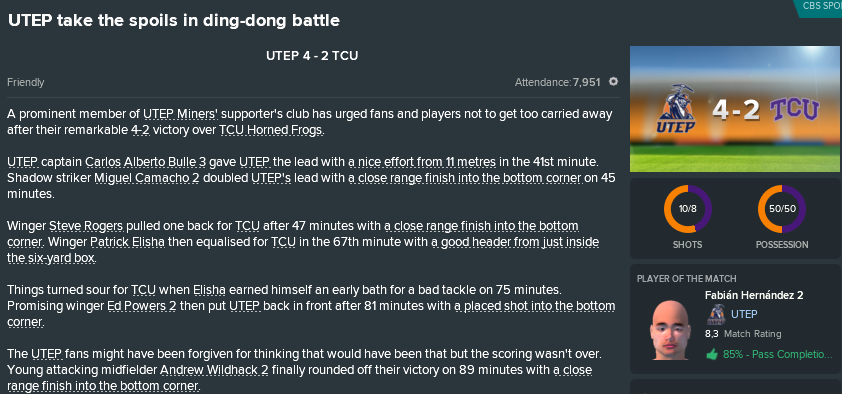842x394 pixels.
Task: Click the 4-2 score link in the first paragraph
Action: (140, 130)
